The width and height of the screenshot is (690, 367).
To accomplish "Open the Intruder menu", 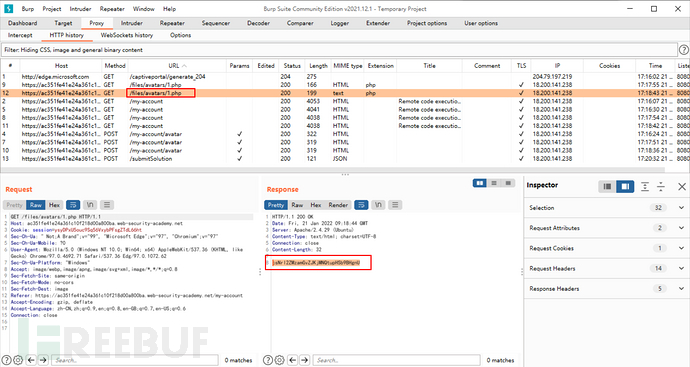I will coord(81,9).
